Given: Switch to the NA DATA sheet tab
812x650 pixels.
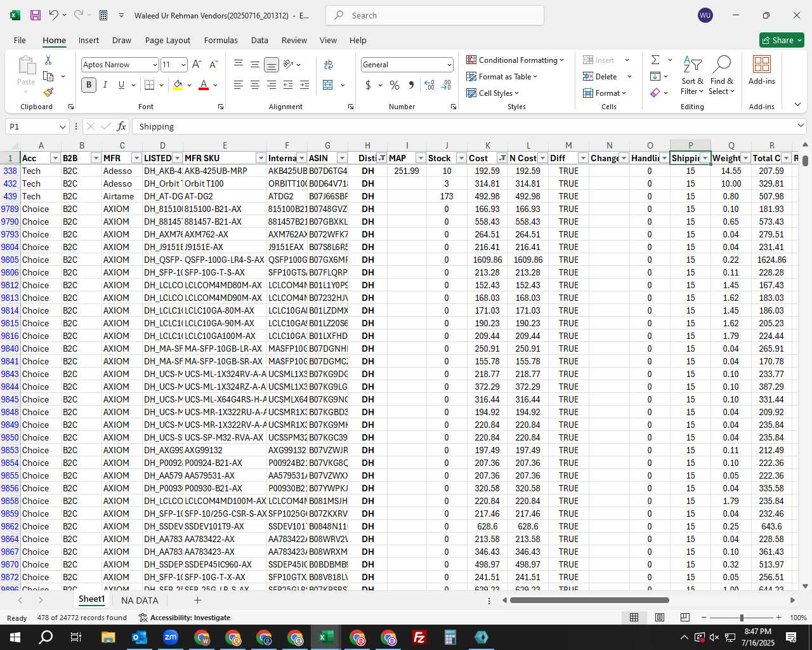Looking at the screenshot, I should pyautogui.click(x=140, y=600).
